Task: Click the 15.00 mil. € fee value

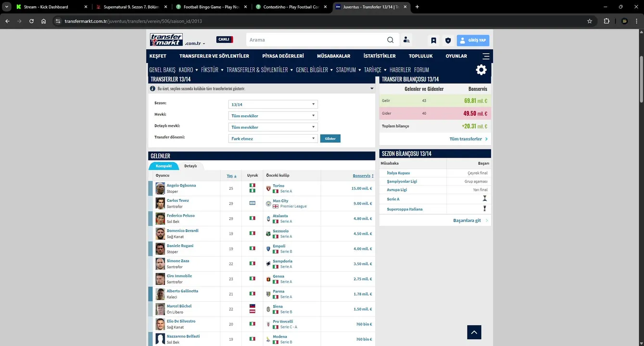Action: 362,188
